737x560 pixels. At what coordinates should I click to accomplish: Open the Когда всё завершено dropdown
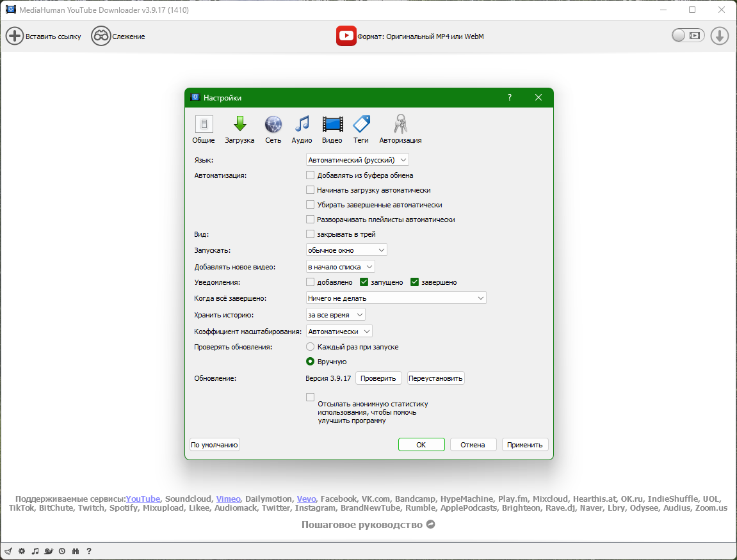point(396,298)
